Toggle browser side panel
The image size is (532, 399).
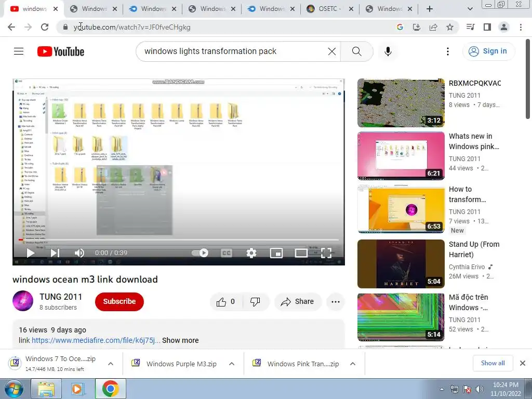tap(487, 27)
